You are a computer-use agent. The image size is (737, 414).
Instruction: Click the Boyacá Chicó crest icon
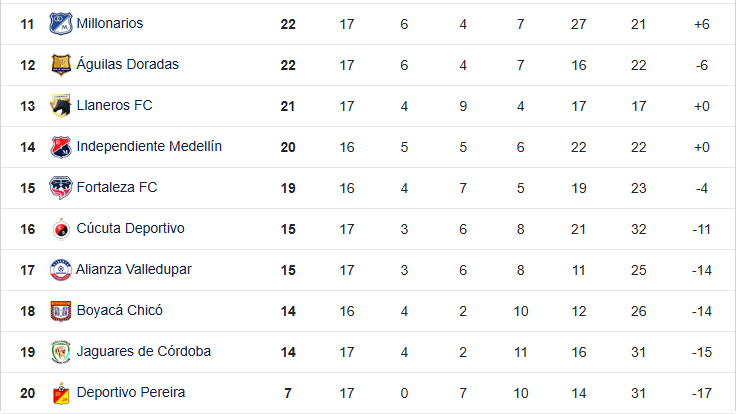click(x=61, y=311)
